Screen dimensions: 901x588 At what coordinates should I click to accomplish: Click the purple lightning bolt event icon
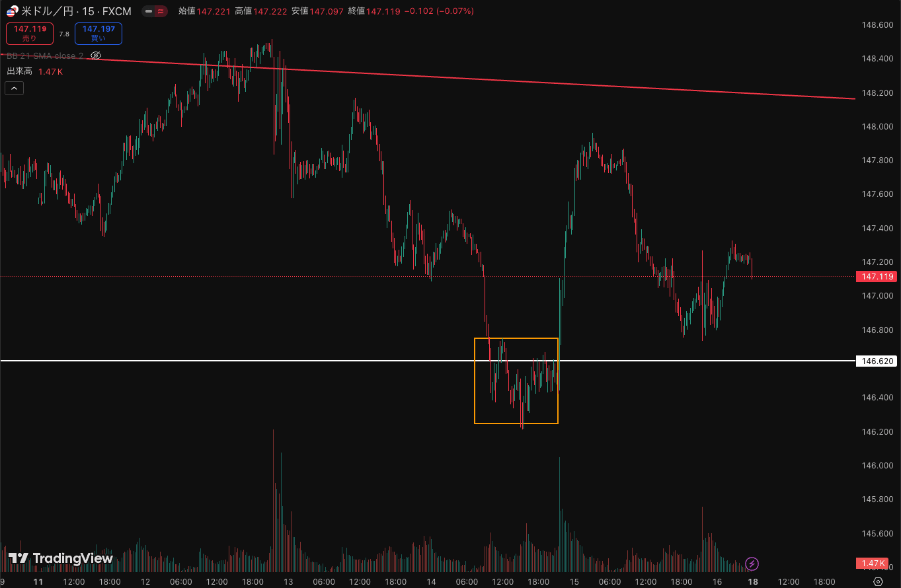(752, 564)
